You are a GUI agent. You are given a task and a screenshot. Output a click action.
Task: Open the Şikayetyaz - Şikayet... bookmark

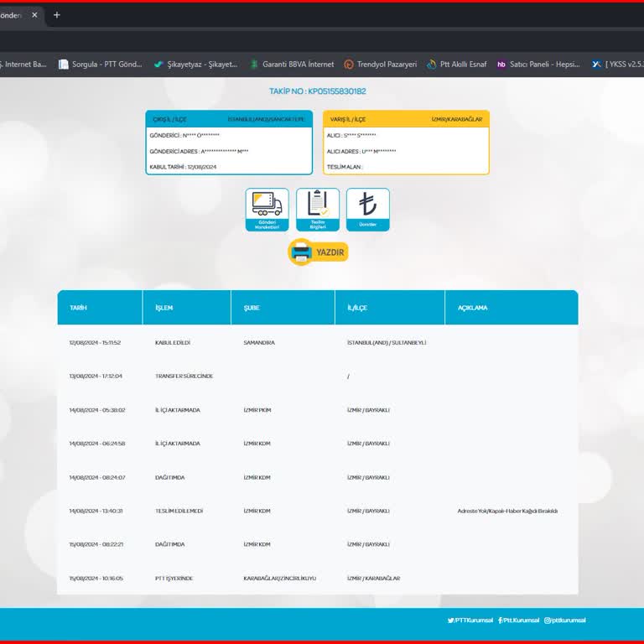pyautogui.click(x=196, y=64)
